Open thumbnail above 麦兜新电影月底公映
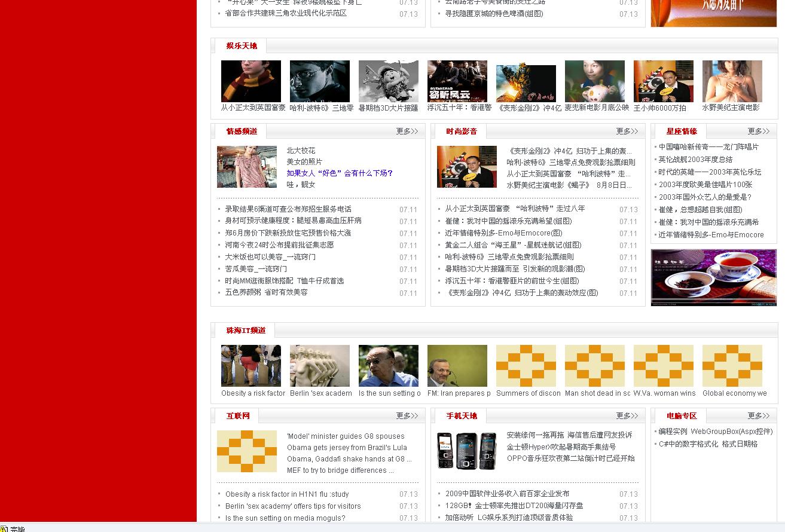Image resolution: width=785 pixels, height=532 pixels. 595,81
